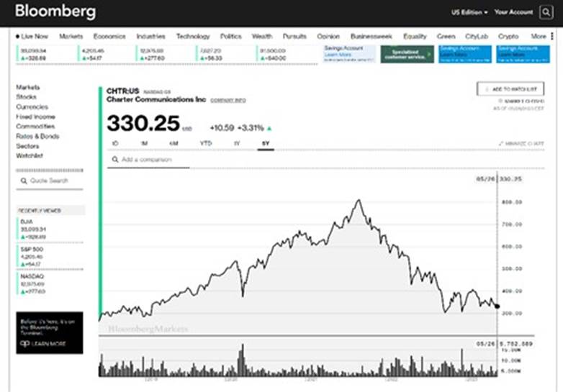
Task: Click the Quote Search magnifier icon
Action: [x=23, y=181]
